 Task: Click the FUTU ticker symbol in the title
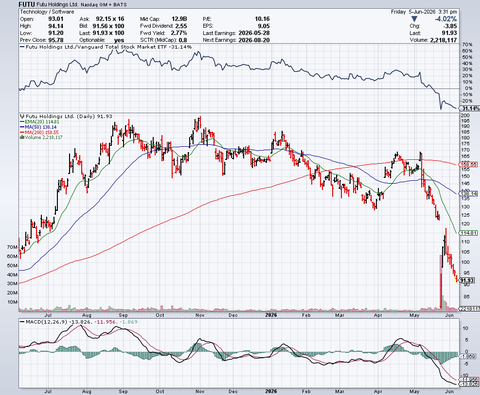coord(26,5)
